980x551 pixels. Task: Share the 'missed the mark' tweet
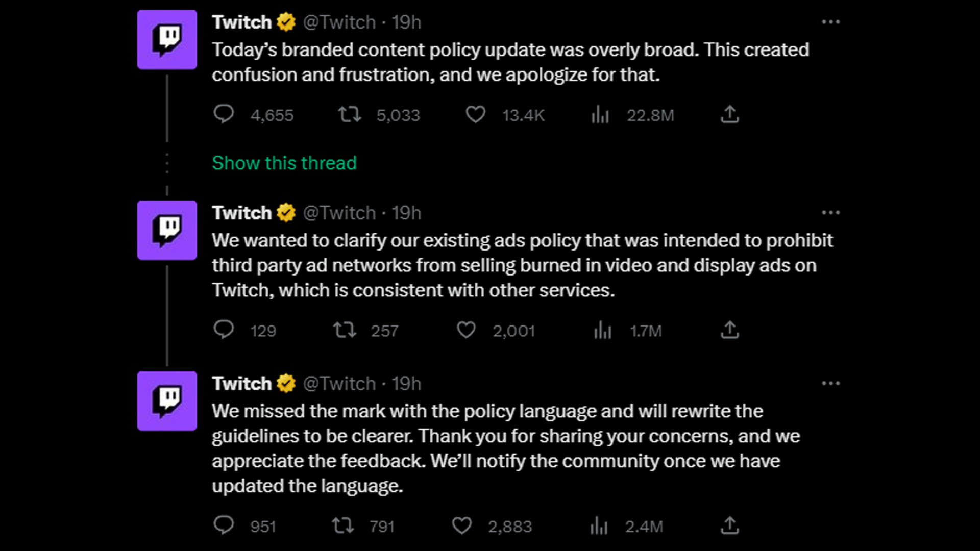[730, 525]
